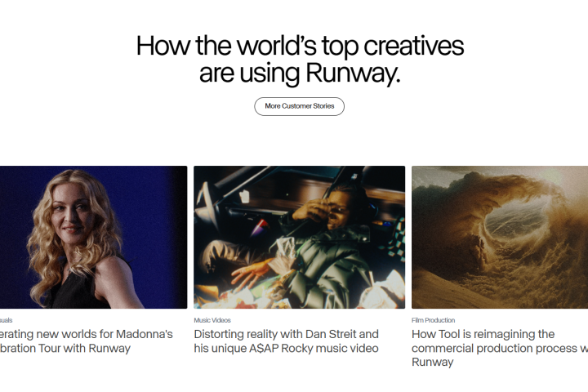This screenshot has height=392, width=588.
Task: Click the 'his unique A$AP Rocky music video' line
Action: coord(286,349)
